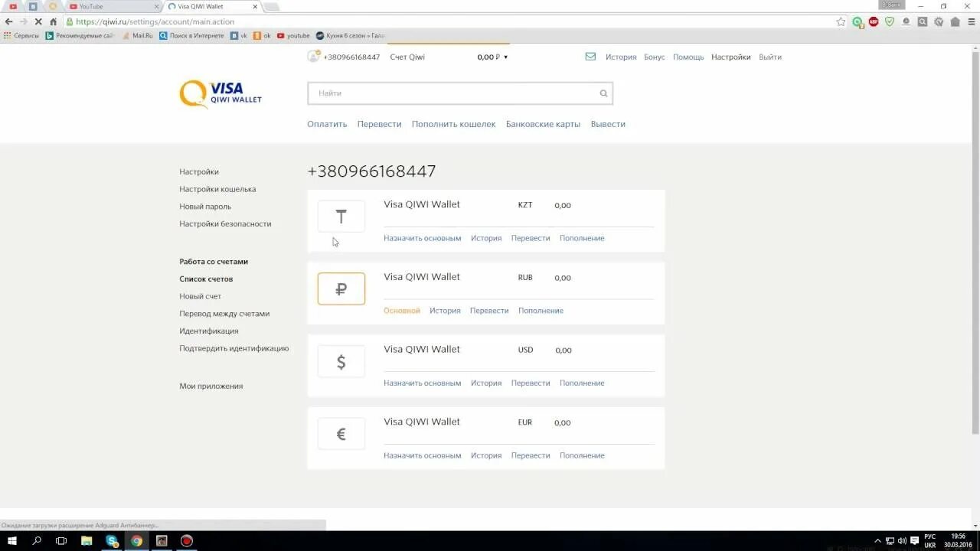980x551 pixels.
Task: Click Выйти to log out
Action: pyautogui.click(x=770, y=57)
